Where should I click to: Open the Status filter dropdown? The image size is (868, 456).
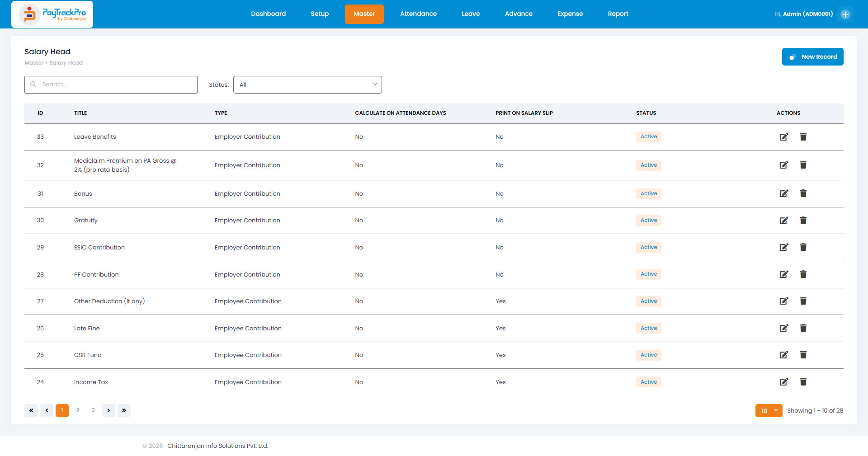307,85
